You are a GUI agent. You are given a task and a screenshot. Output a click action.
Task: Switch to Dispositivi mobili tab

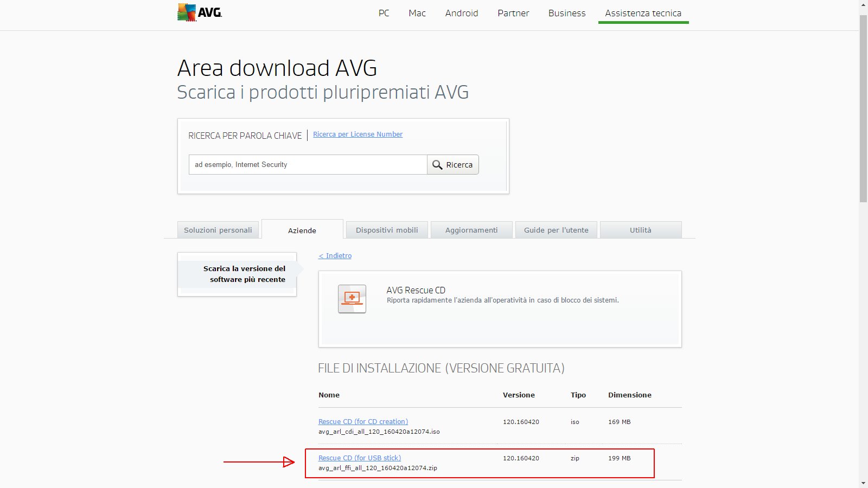(x=387, y=230)
